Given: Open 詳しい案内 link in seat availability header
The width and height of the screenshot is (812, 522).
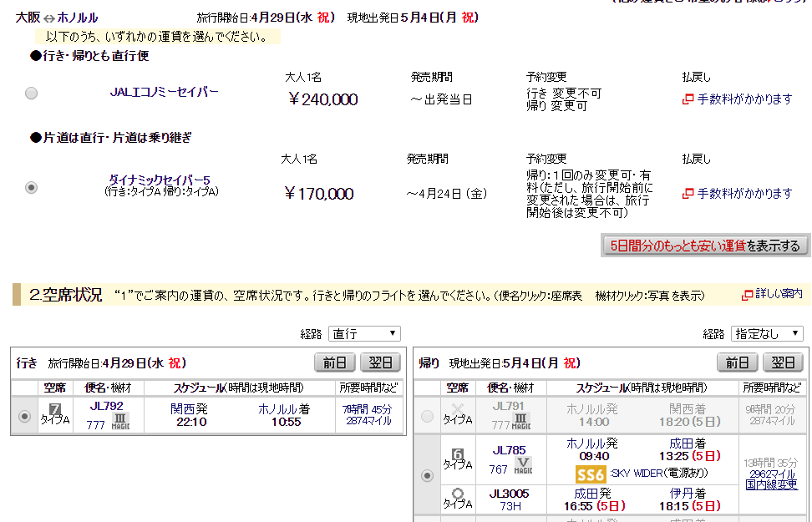Looking at the screenshot, I should point(779,294).
